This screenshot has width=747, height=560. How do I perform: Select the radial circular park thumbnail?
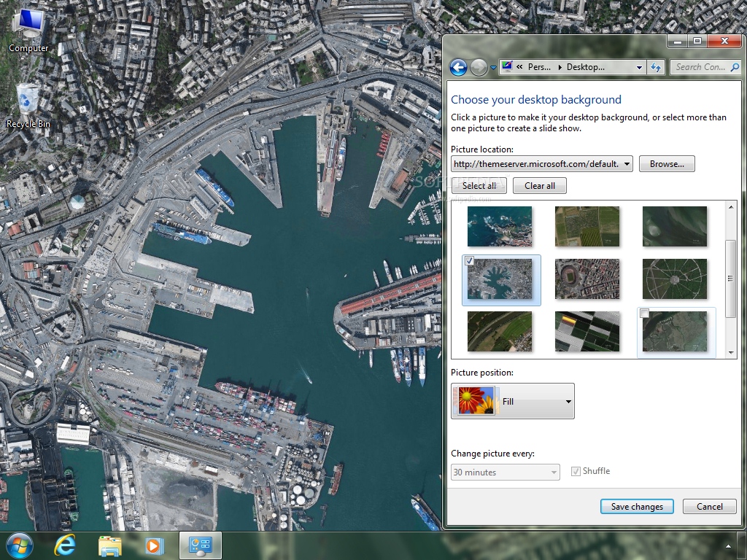[x=675, y=279]
